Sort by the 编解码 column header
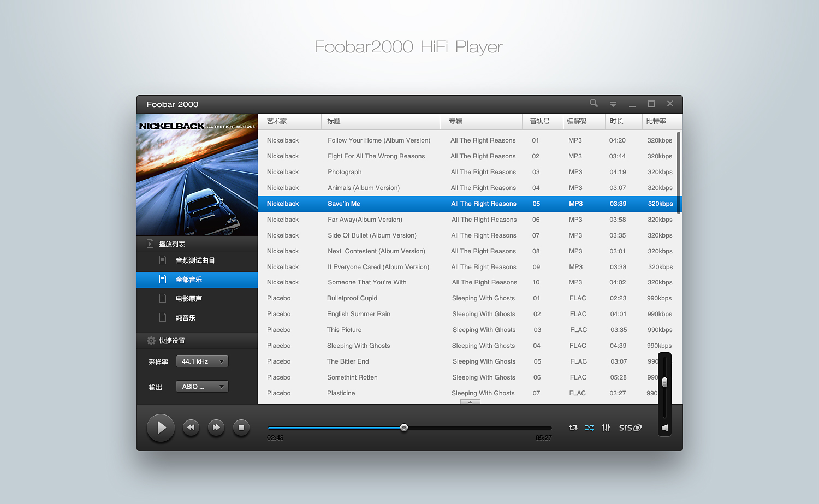 pos(584,121)
